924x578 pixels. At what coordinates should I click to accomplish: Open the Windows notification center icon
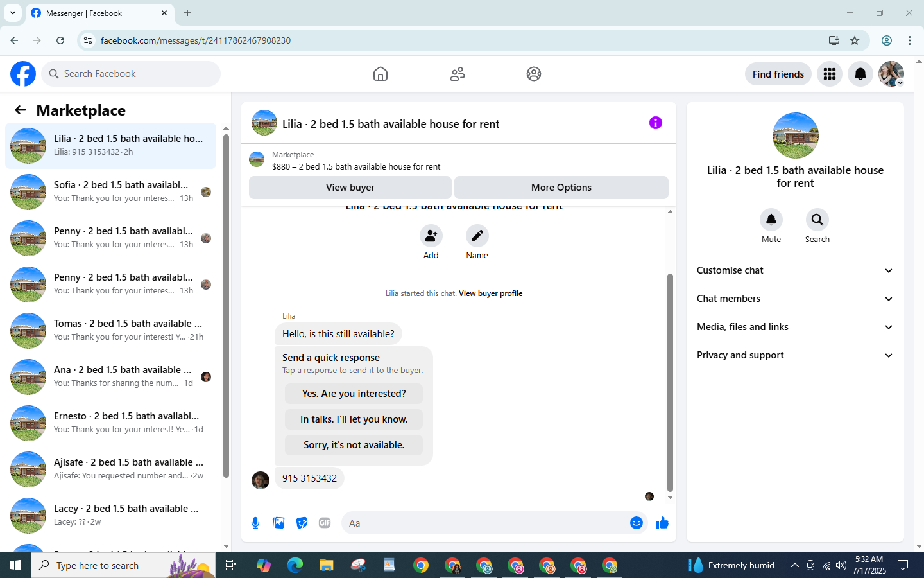pyautogui.click(x=903, y=565)
